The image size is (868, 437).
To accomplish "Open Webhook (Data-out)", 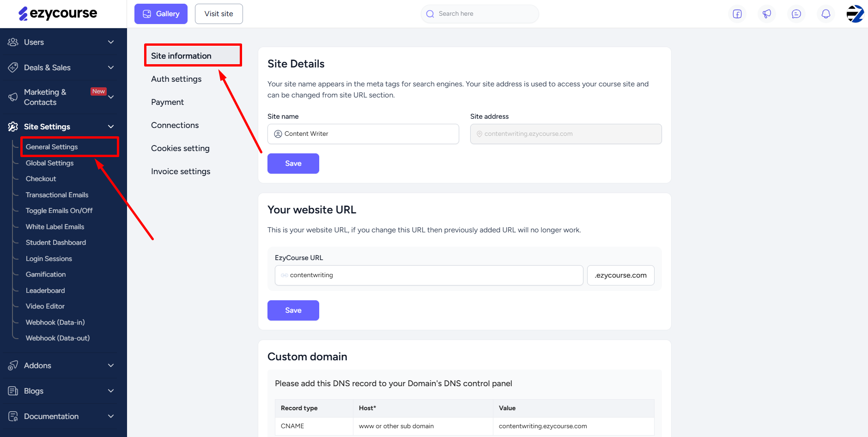I will (x=58, y=338).
